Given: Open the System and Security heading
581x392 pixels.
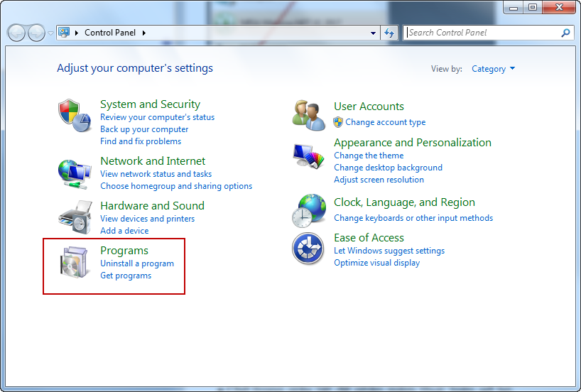Looking at the screenshot, I should point(150,104).
